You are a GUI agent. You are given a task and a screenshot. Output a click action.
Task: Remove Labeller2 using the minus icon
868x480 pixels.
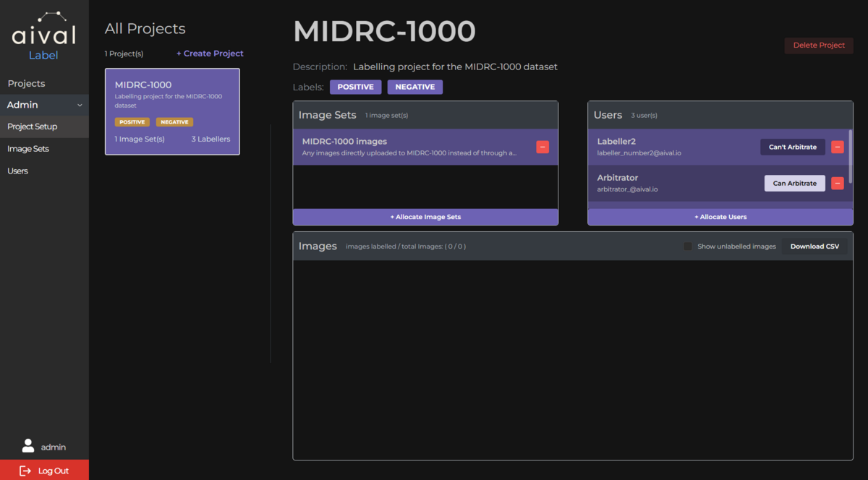coord(838,147)
